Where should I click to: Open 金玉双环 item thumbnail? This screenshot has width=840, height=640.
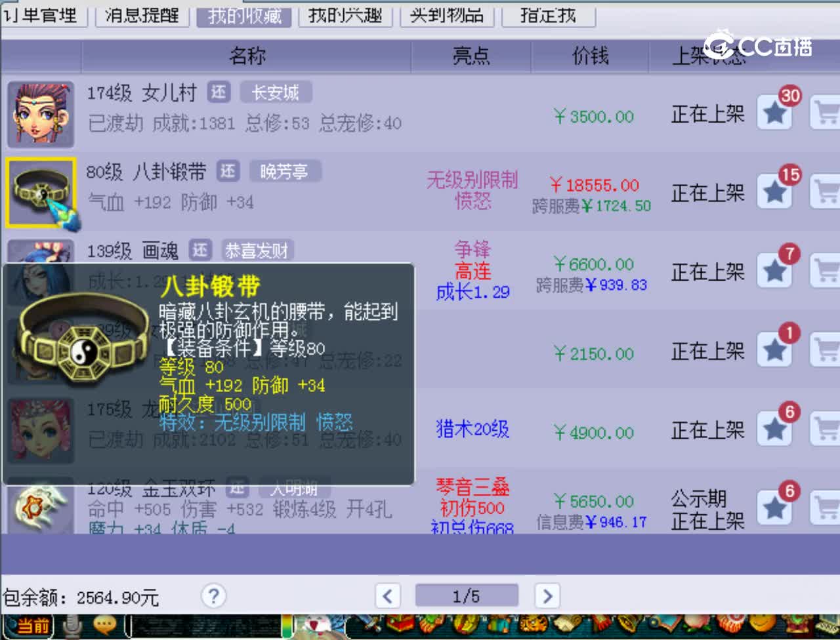[x=40, y=507]
